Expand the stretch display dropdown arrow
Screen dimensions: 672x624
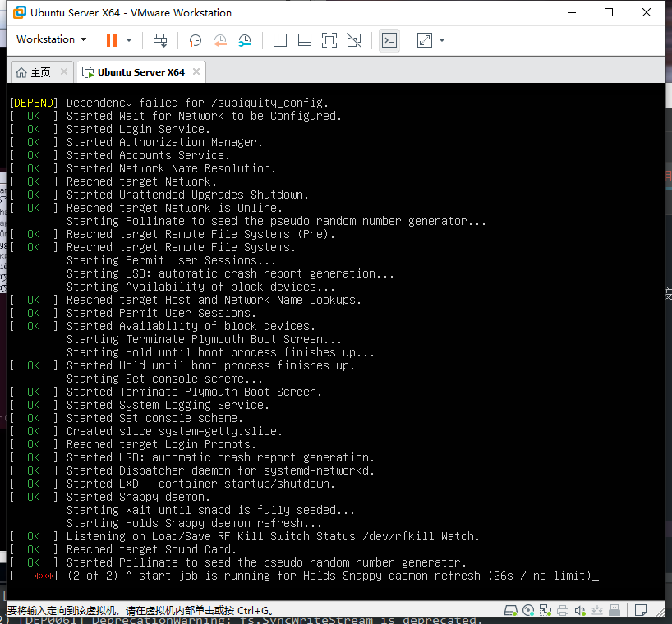click(442, 40)
